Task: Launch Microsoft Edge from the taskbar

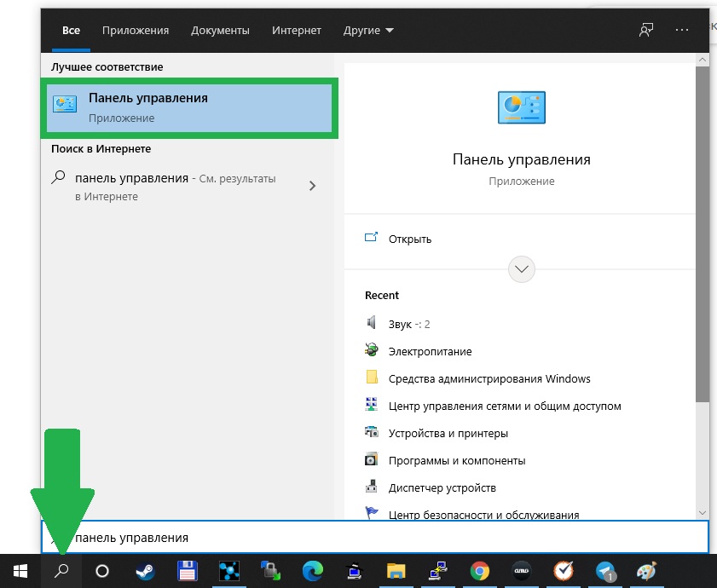Action: pos(313,571)
